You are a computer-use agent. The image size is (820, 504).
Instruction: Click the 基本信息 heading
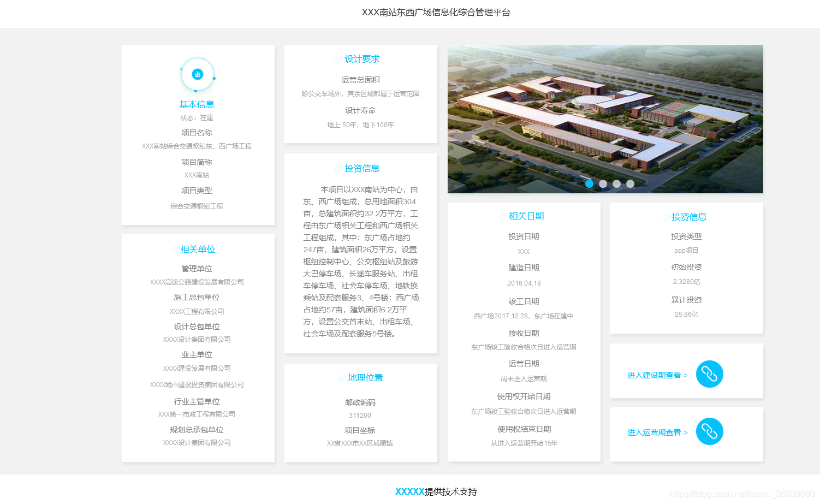click(x=197, y=104)
